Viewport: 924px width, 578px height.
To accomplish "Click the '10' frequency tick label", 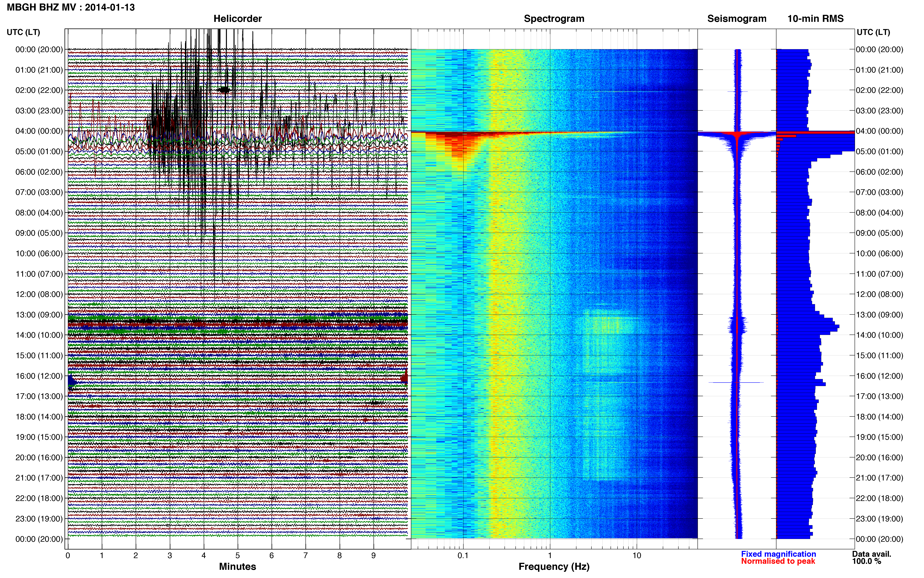I will coord(637,555).
